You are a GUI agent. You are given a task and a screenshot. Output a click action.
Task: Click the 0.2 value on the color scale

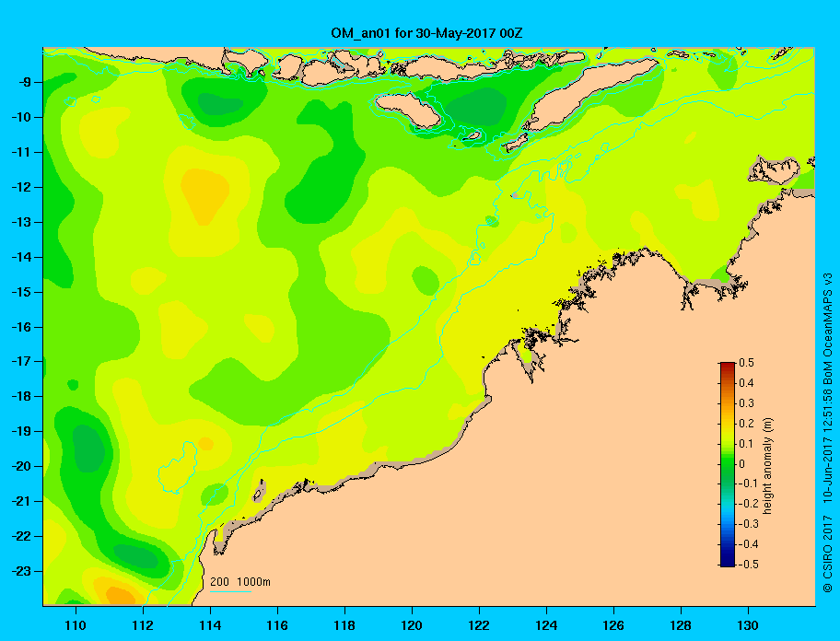pos(747,424)
